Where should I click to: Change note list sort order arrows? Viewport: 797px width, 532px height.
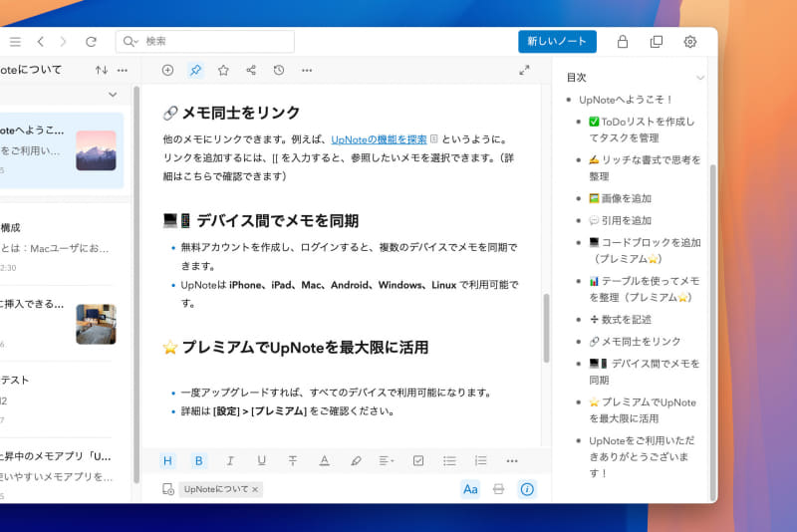[x=102, y=70]
